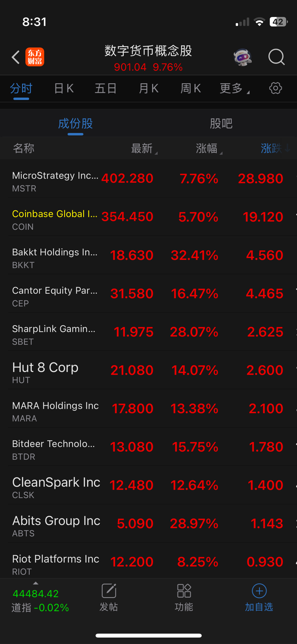Switch to the 日K tab
The width and height of the screenshot is (297, 644).
pos(64,88)
